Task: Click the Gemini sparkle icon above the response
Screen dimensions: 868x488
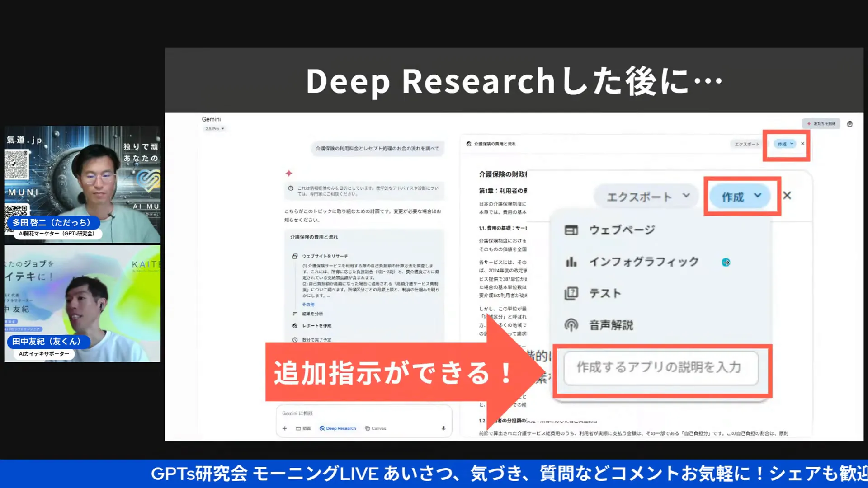Action: pos(289,173)
